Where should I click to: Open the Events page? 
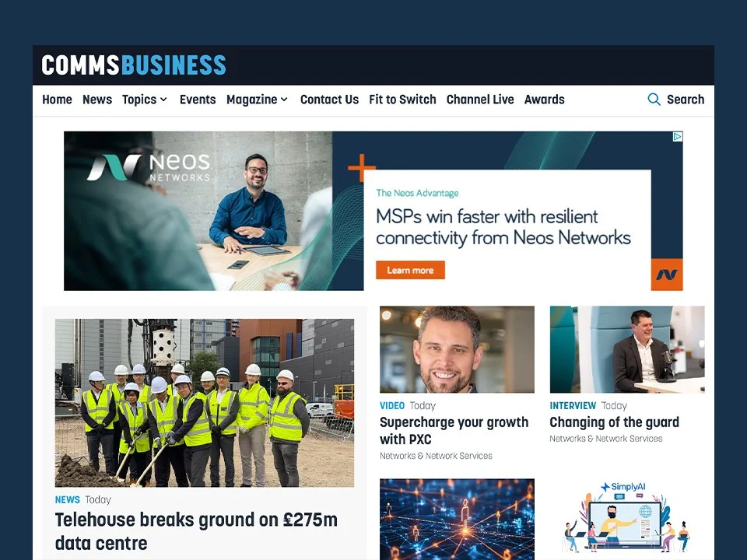click(x=198, y=100)
